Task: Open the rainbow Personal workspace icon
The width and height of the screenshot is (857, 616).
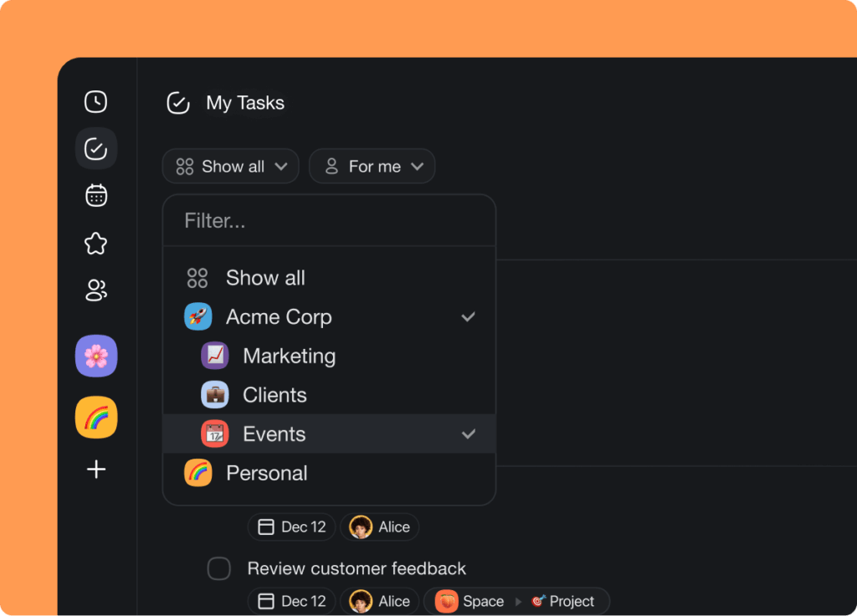Action: tap(95, 417)
